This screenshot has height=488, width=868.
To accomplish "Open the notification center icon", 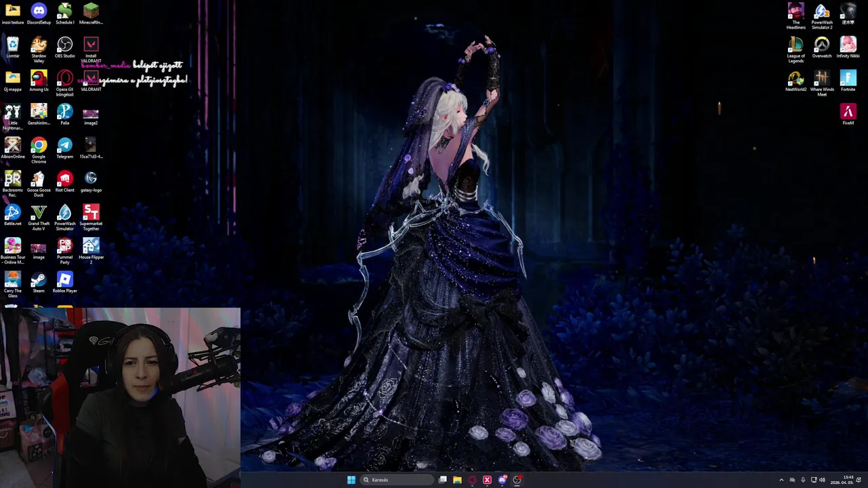I will point(859,480).
